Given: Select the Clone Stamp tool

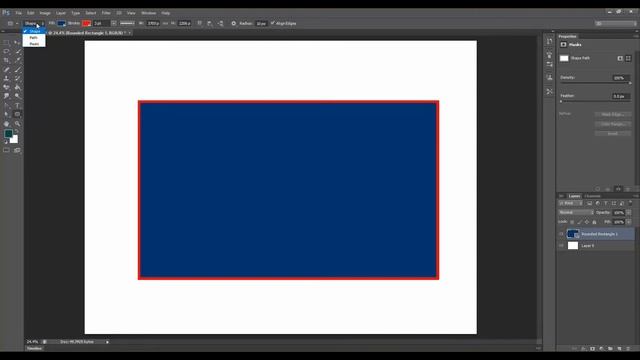Looking at the screenshot, I should click(x=6, y=78).
